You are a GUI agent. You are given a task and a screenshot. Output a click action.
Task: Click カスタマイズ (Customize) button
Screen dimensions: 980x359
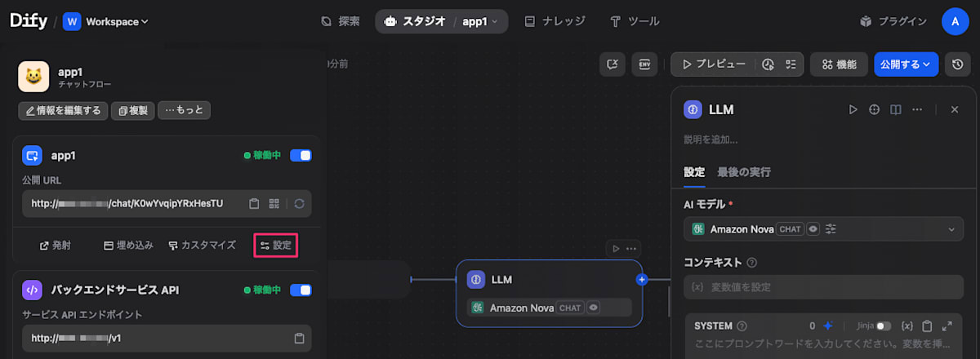click(x=202, y=245)
